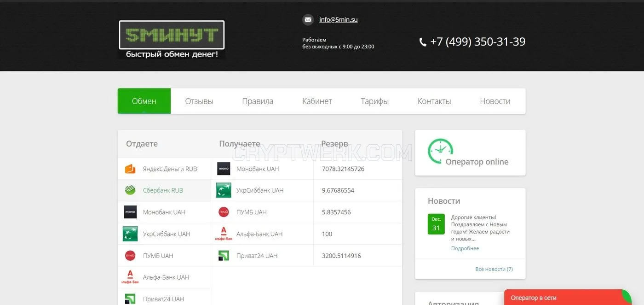Click red ПУМБ icon in Получаете column
The width and height of the screenshot is (644, 305).
224,212
